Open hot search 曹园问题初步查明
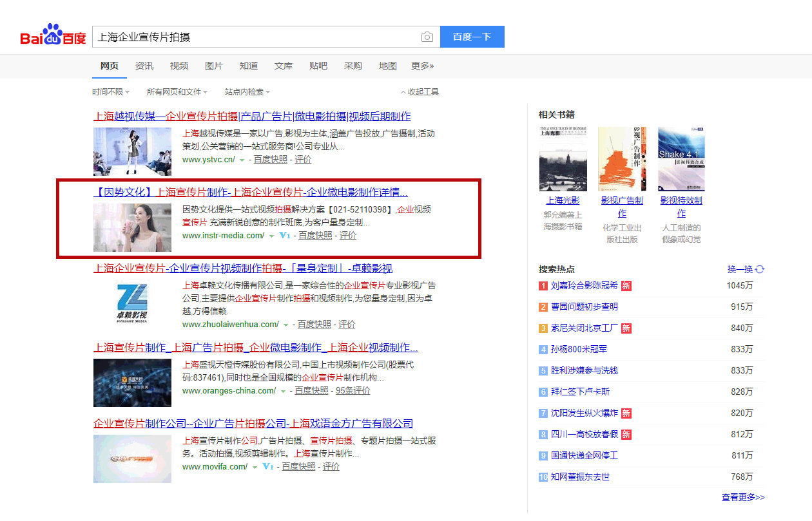812x521 pixels. (584, 307)
